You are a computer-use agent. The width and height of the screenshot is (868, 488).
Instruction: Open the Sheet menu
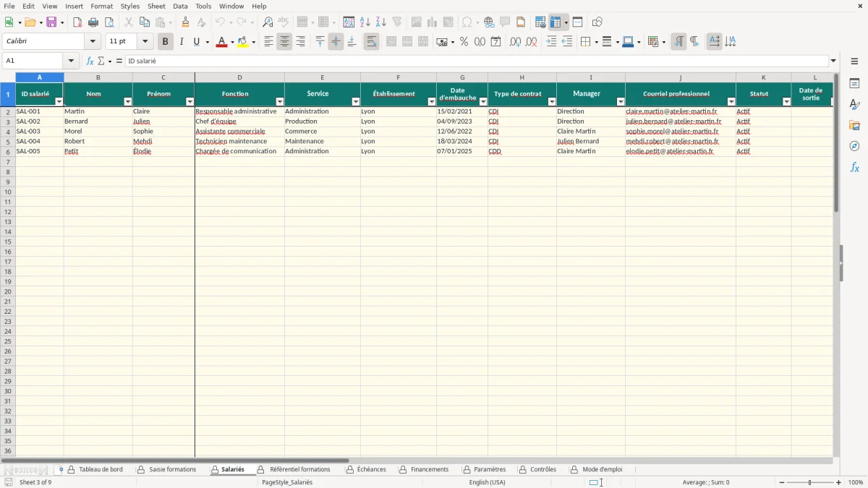[x=156, y=6]
